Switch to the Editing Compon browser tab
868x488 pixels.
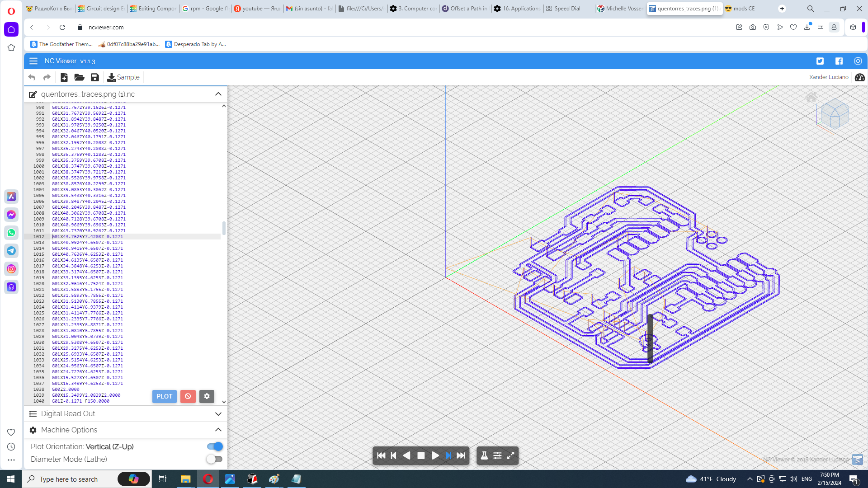(x=153, y=9)
